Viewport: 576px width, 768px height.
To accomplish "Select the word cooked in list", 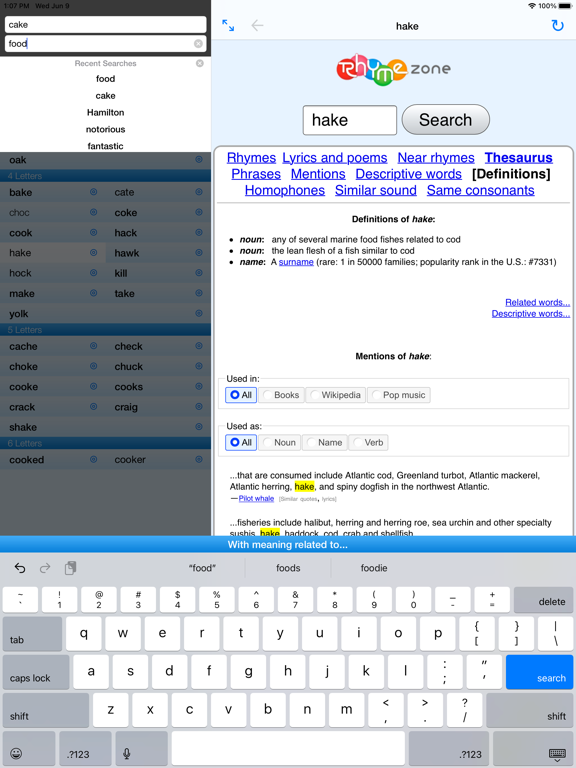I will (26, 459).
